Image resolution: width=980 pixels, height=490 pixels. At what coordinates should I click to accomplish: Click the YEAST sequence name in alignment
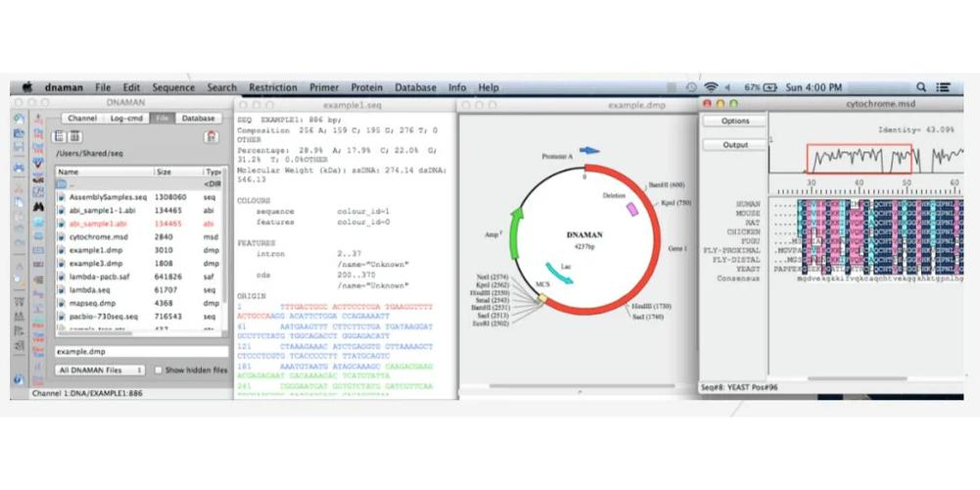[748, 269]
